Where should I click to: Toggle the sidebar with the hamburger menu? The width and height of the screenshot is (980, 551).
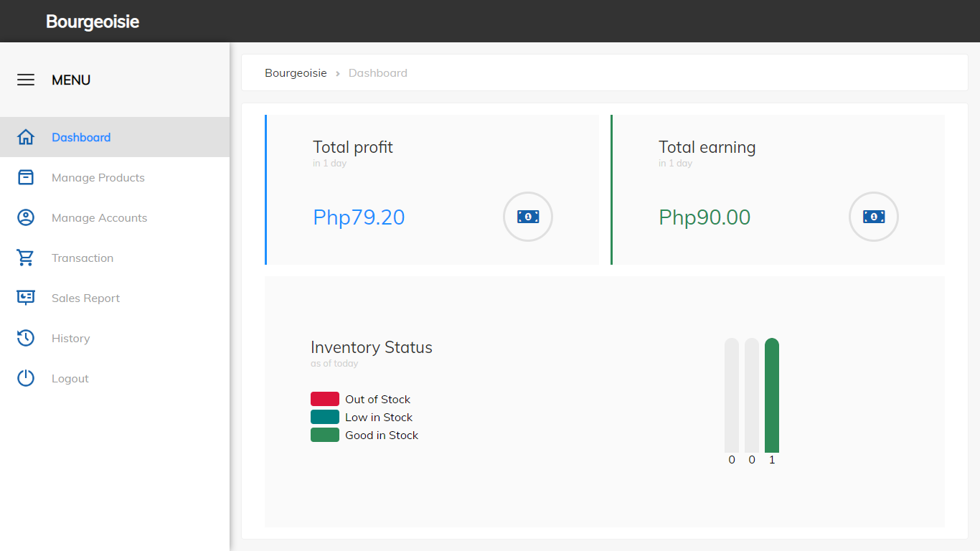[26, 80]
